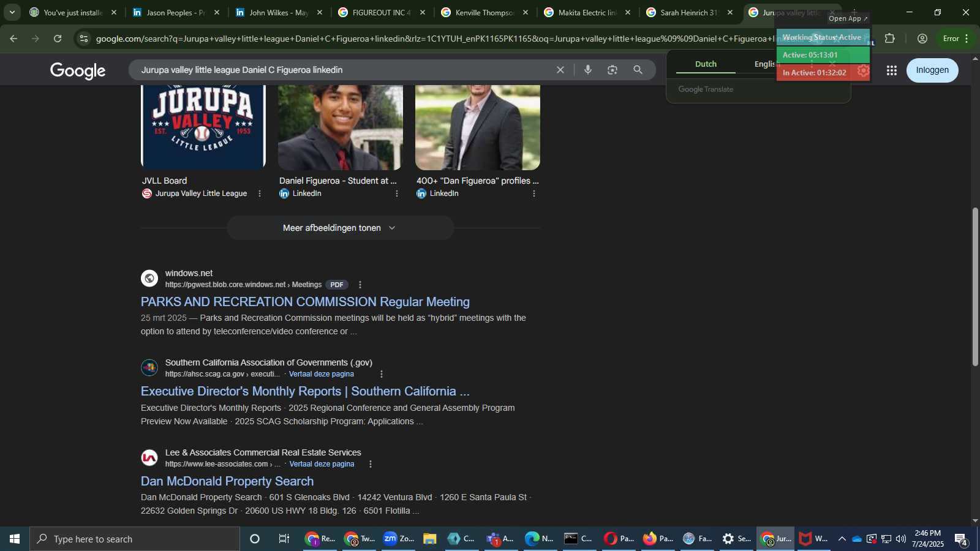Open 400+ Dan Figueroa profiles thumbnail
Image resolution: width=980 pixels, height=551 pixels.
[x=478, y=127]
